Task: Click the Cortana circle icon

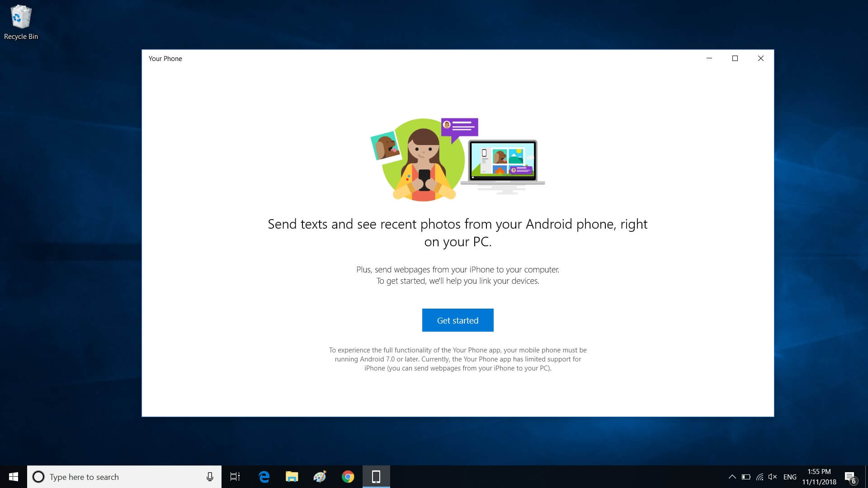Action: 38,477
